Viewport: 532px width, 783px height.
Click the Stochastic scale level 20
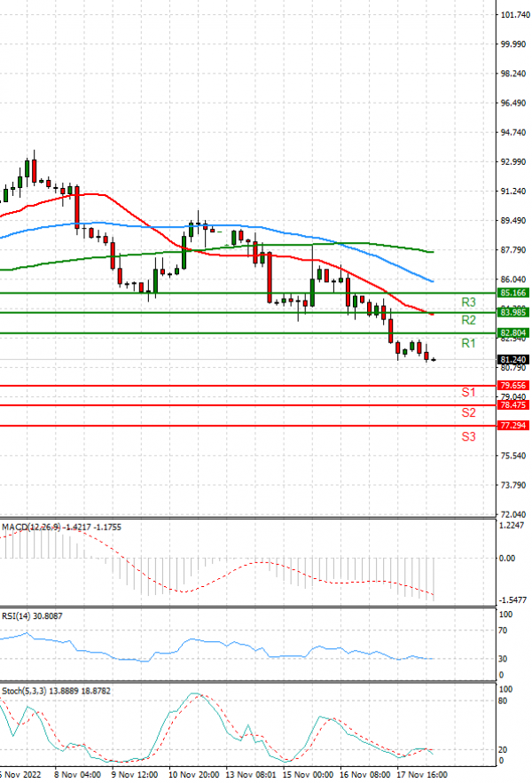click(x=503, y=750)
